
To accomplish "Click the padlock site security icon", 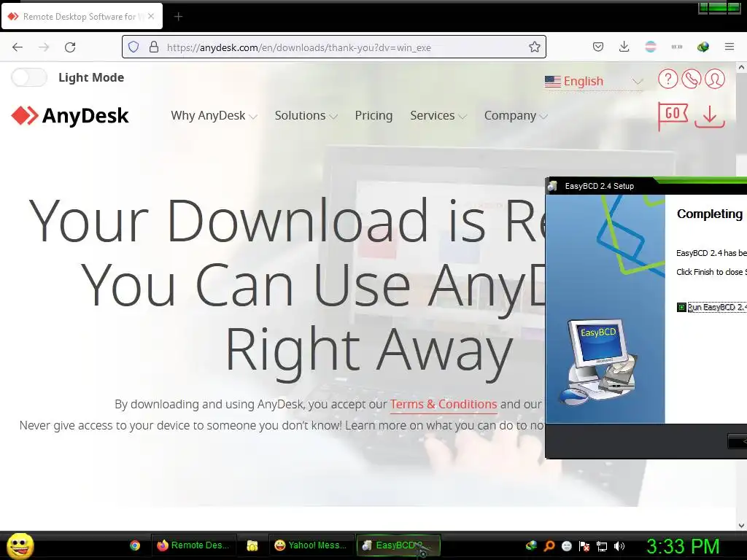I will (153, 47).
